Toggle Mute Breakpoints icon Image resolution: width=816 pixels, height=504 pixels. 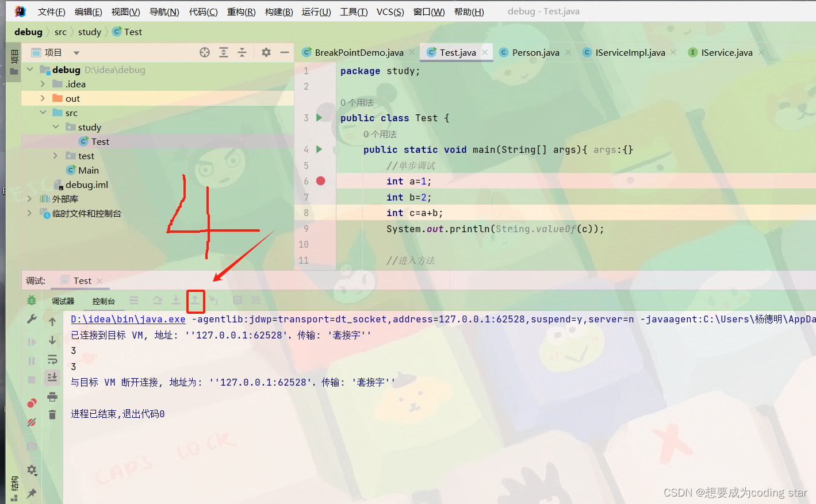coord(32,422)
